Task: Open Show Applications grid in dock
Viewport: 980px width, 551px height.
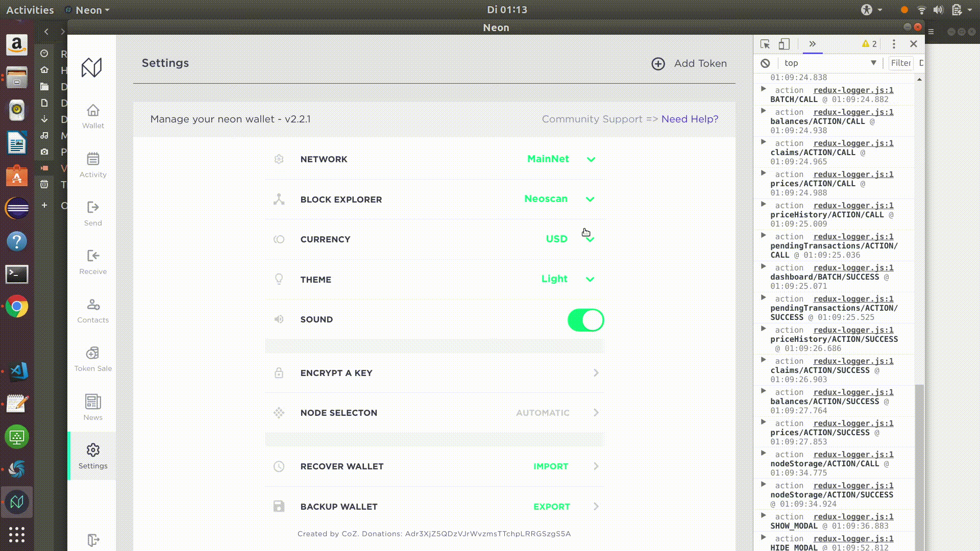Action: point(17,534)
